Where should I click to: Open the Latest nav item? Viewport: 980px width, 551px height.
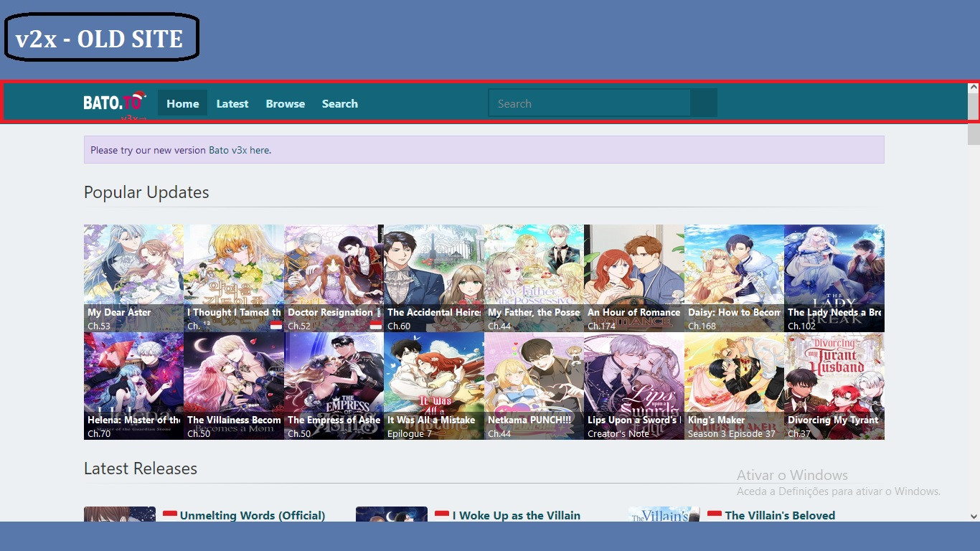232,103
